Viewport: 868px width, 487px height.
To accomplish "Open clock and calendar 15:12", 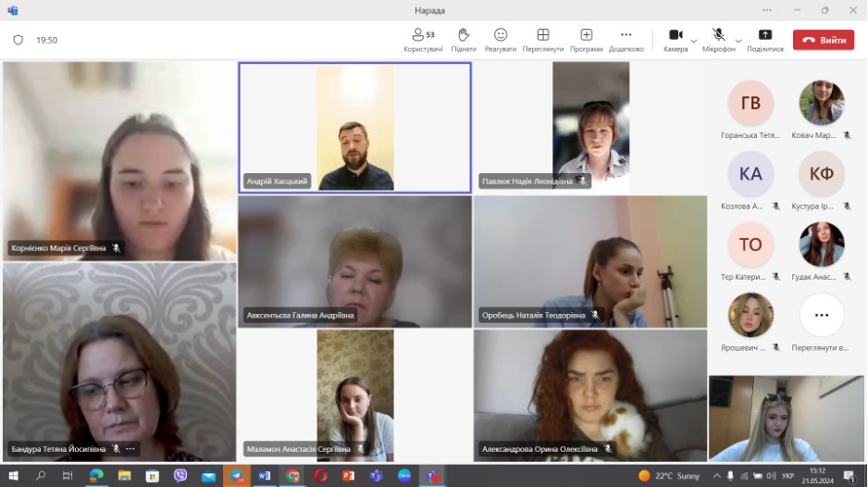I will (x=818, y=476).
